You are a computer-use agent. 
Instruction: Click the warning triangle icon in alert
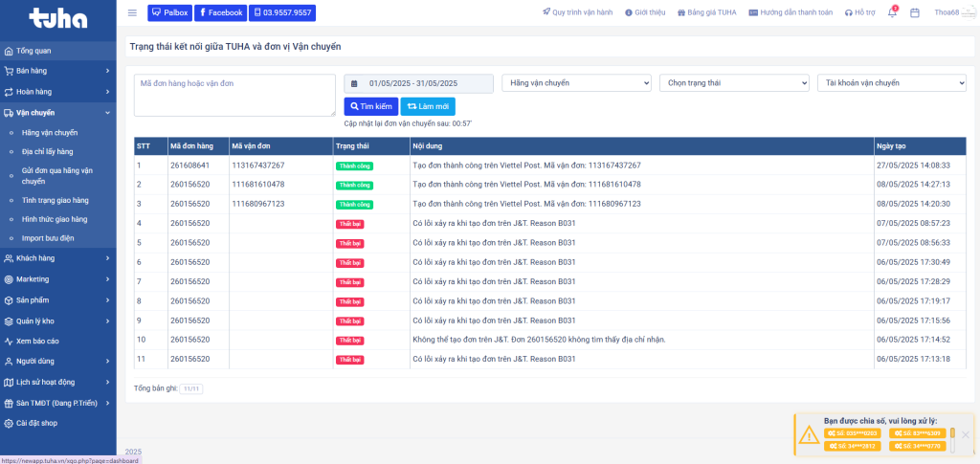[x=809, y=434]
